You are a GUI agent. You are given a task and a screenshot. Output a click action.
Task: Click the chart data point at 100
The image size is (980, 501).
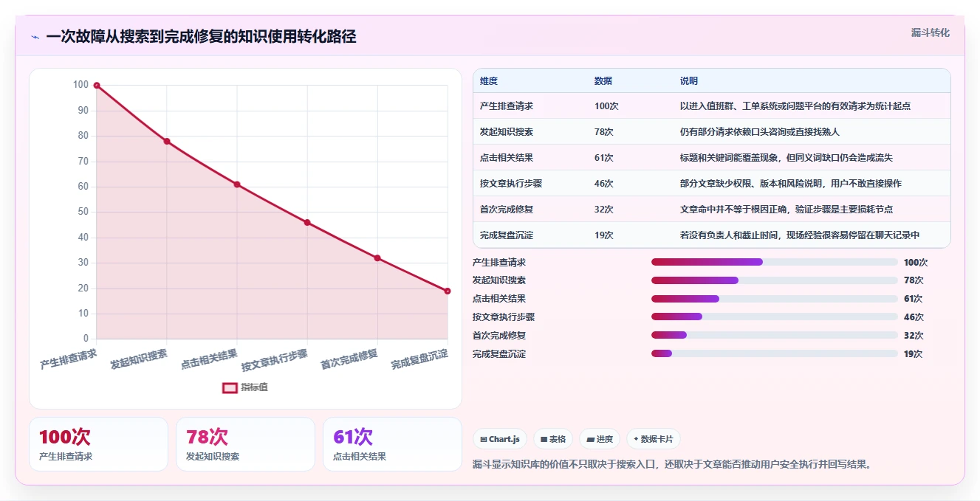96,86
